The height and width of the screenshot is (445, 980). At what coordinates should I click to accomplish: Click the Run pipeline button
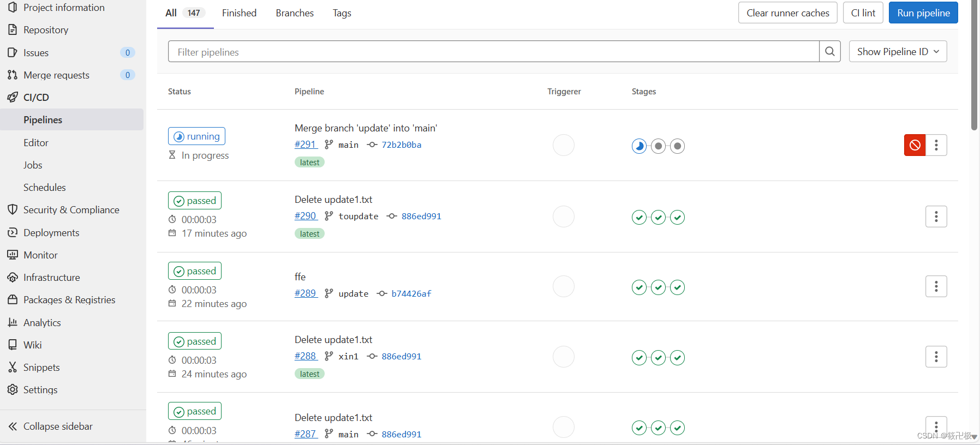[x=923, y=13]
